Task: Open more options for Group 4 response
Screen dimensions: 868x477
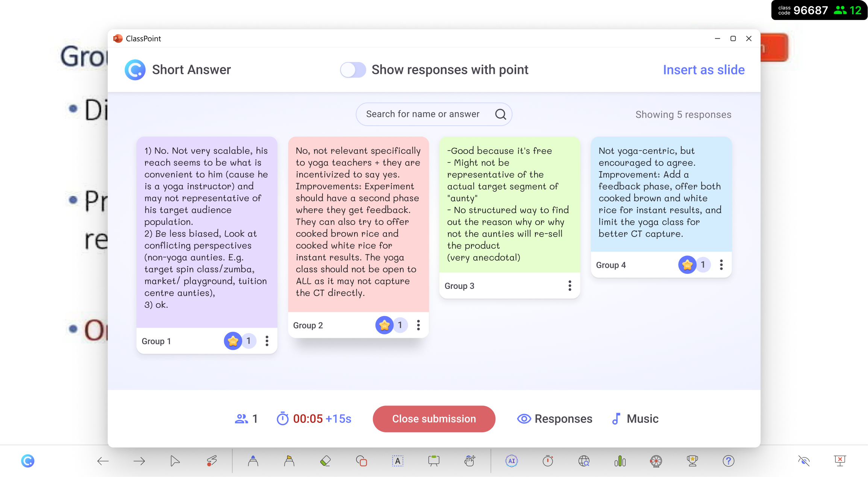Action: 721,265
